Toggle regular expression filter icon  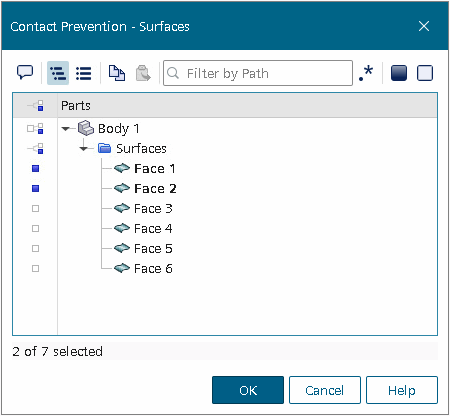[x=366, y=73]
